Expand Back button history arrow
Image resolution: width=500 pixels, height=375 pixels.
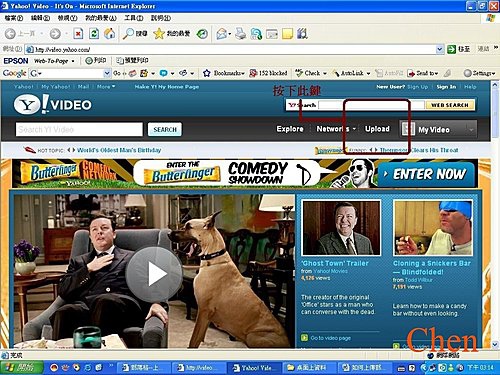(x=42, y=34)
